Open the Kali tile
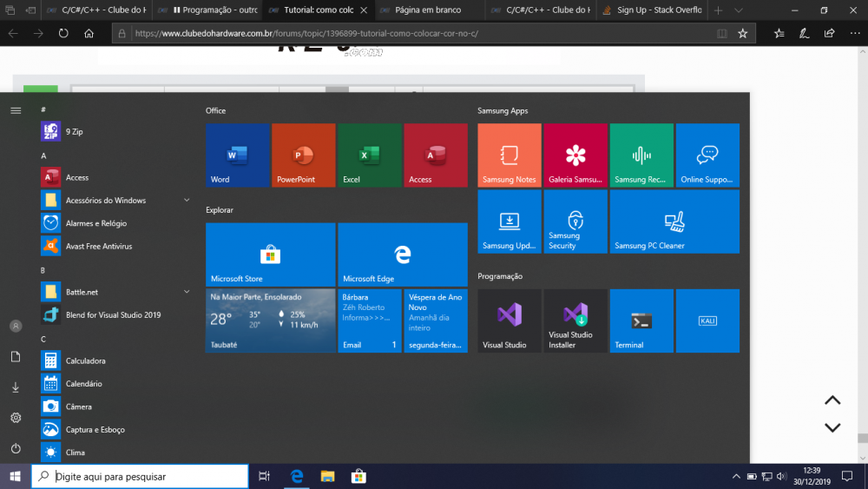 point(707,320)
